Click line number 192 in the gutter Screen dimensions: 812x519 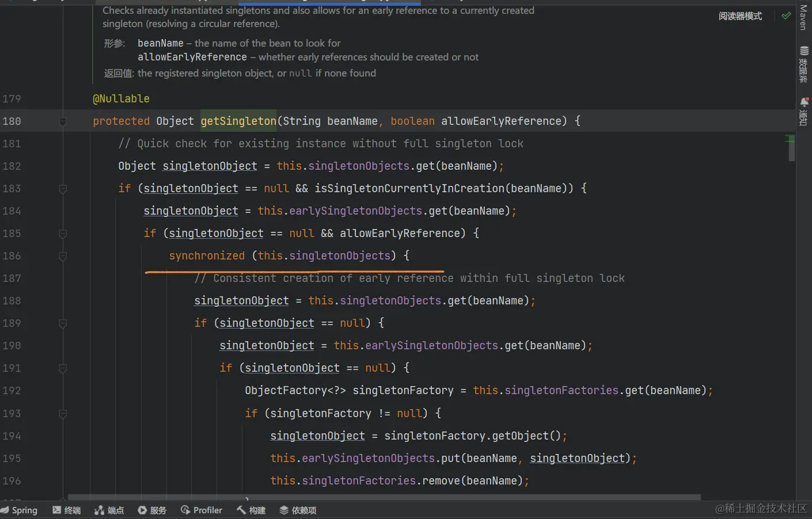[x=12, y=391]
